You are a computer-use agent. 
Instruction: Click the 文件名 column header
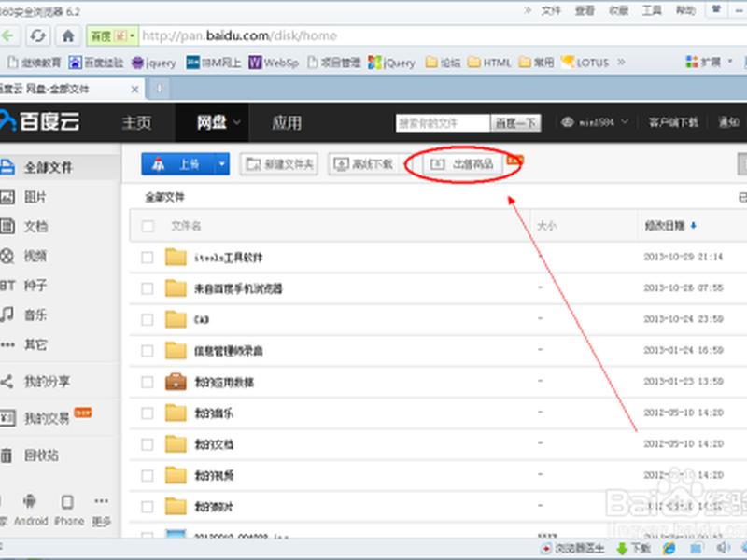(186, 226)
